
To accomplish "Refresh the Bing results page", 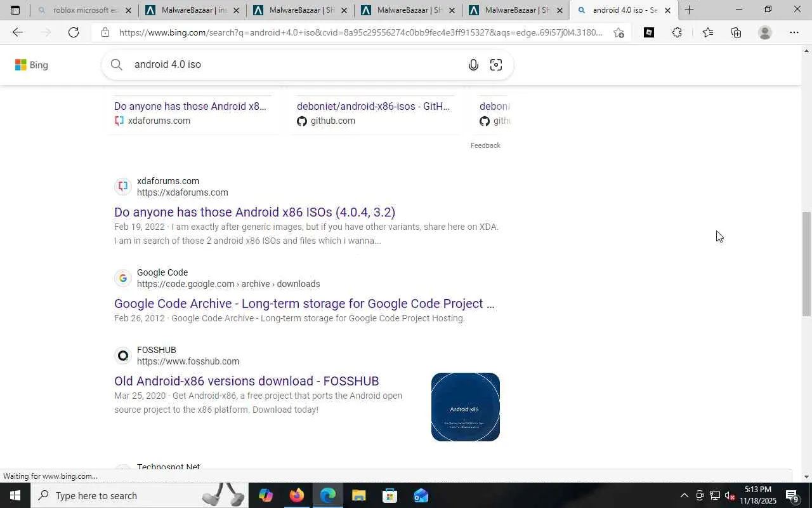I will tap(74, 32).
